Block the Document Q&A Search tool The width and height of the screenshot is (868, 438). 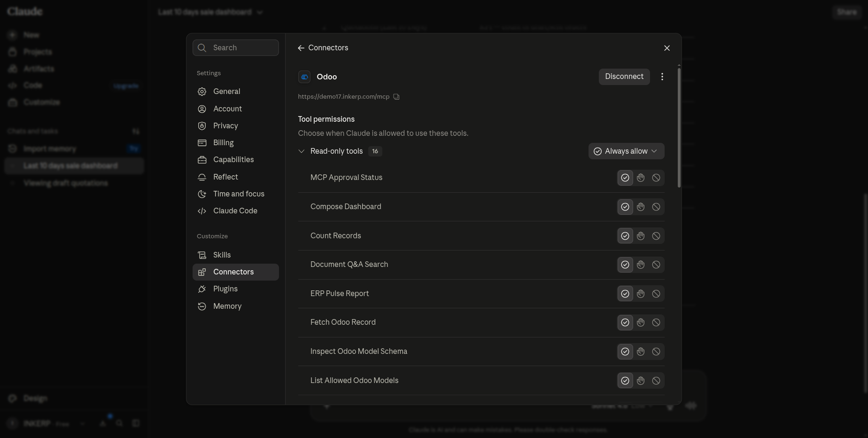coord(656,265)
